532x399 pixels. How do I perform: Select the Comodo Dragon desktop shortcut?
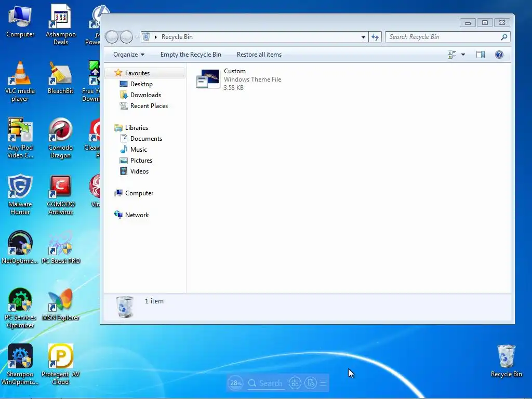pyautogui.click(x=60, y=138)
